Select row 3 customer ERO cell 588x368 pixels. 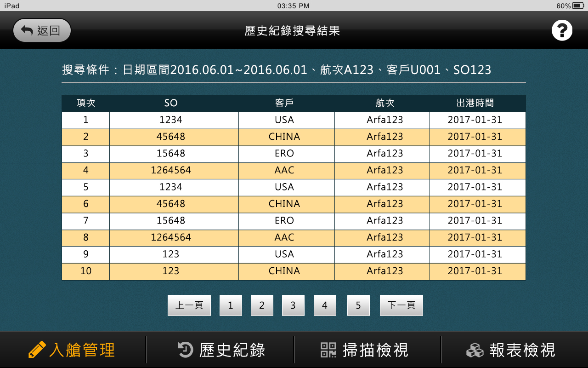tap(284, 153)
